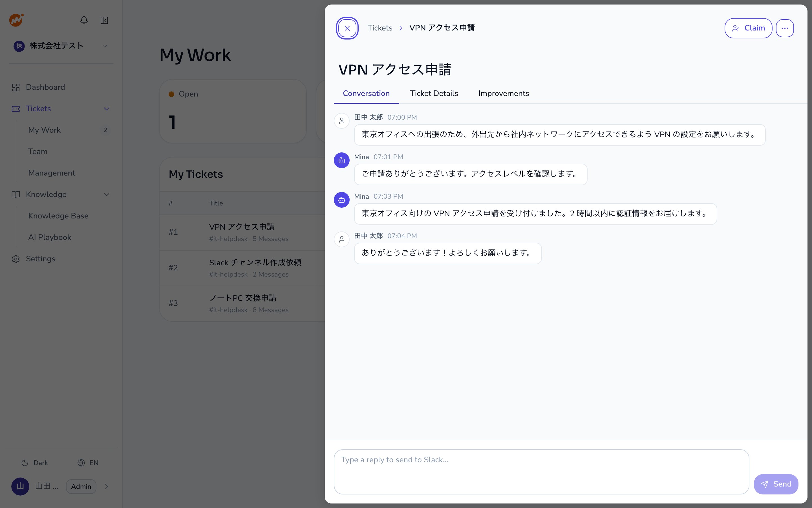The height and width of the screenshot is (508, 812).
Task: Click the 山 user avatar
Action: click(20, 487)
